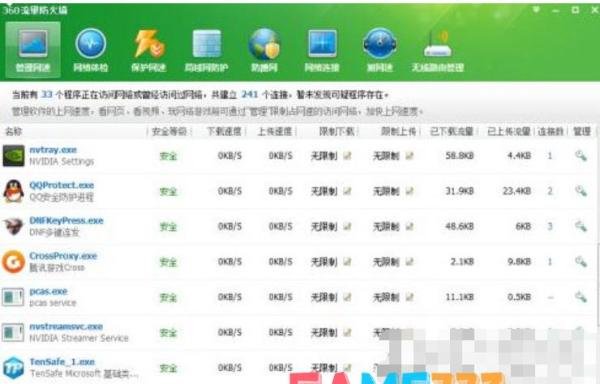This screenshot has width=600, height=384.
Task: Sort by the 名称 column header
Action: (13, 132)
